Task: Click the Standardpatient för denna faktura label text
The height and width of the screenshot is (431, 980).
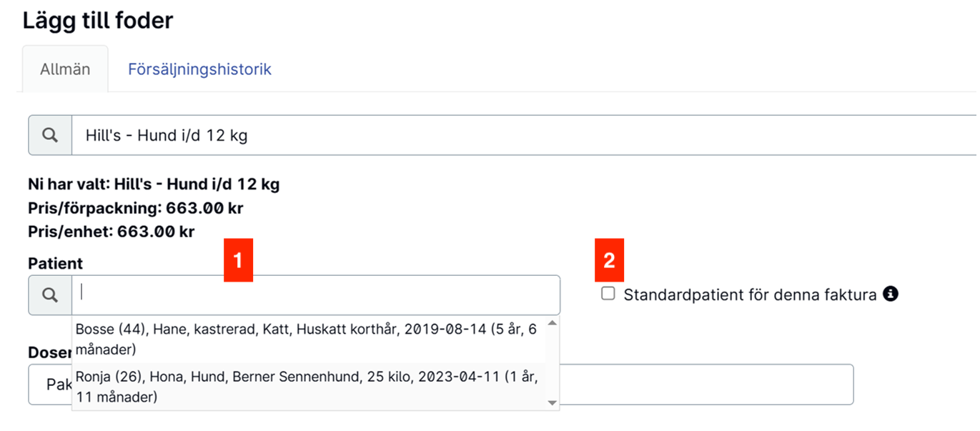Action: (750, 294)
